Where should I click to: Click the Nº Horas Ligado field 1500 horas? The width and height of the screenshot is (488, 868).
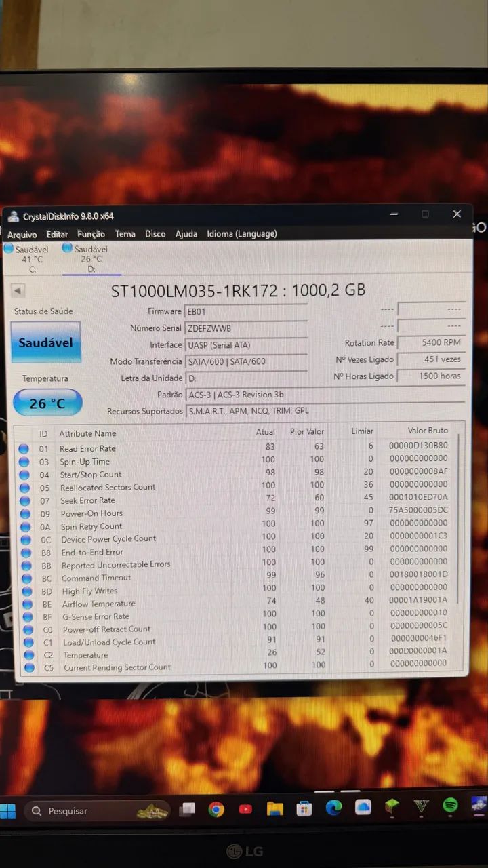432,376
